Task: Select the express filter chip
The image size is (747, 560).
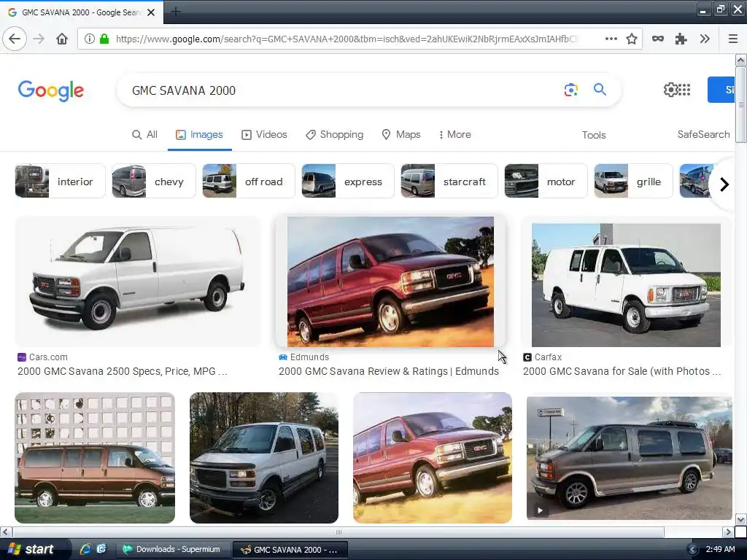Action: pyautogui.click(x=348, y=181)
